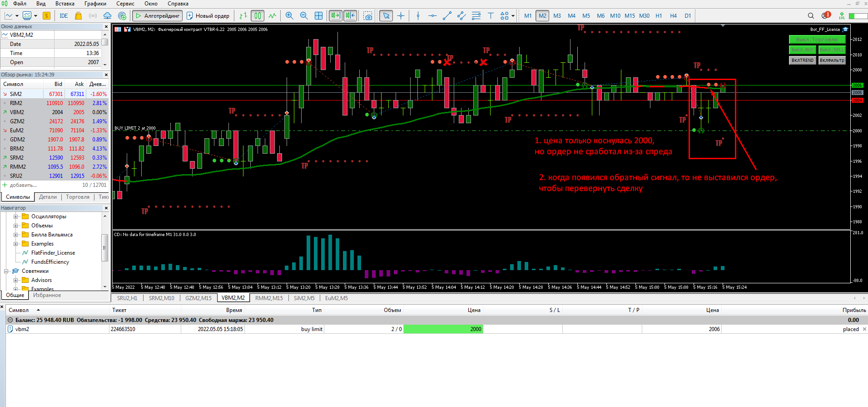This screenshot has width=868, height=407.
Task: Select the vertical line drawing tool
Action: [x=418, y=15]
